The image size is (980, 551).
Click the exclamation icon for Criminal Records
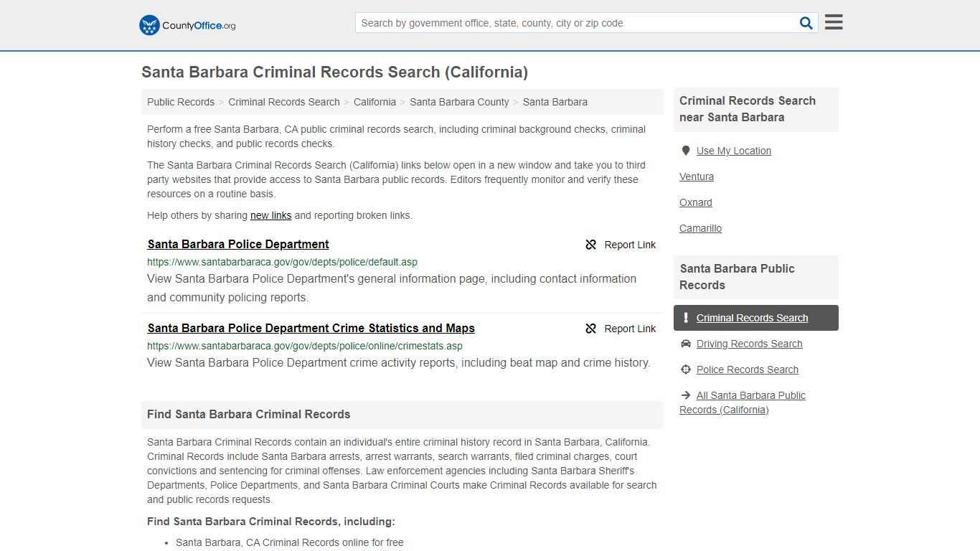pos(685,318)
